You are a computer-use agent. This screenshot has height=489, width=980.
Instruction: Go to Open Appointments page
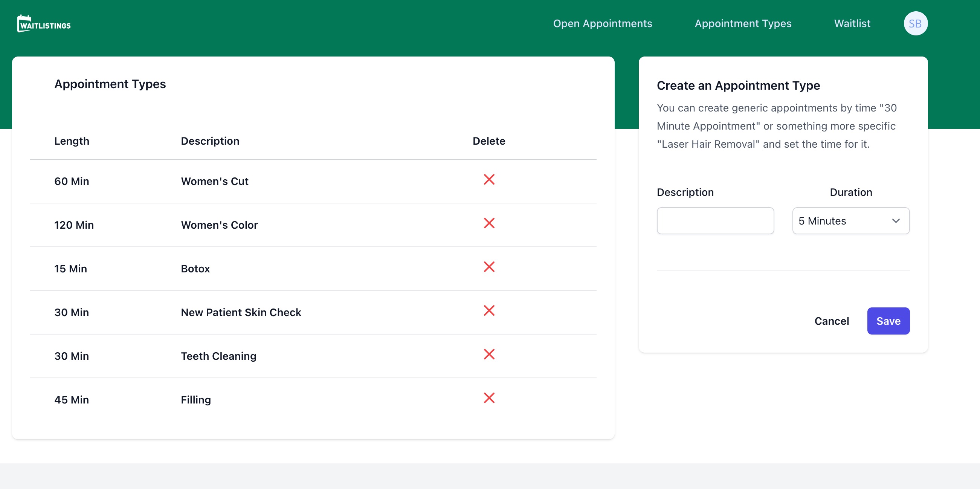tap(602, 24)
